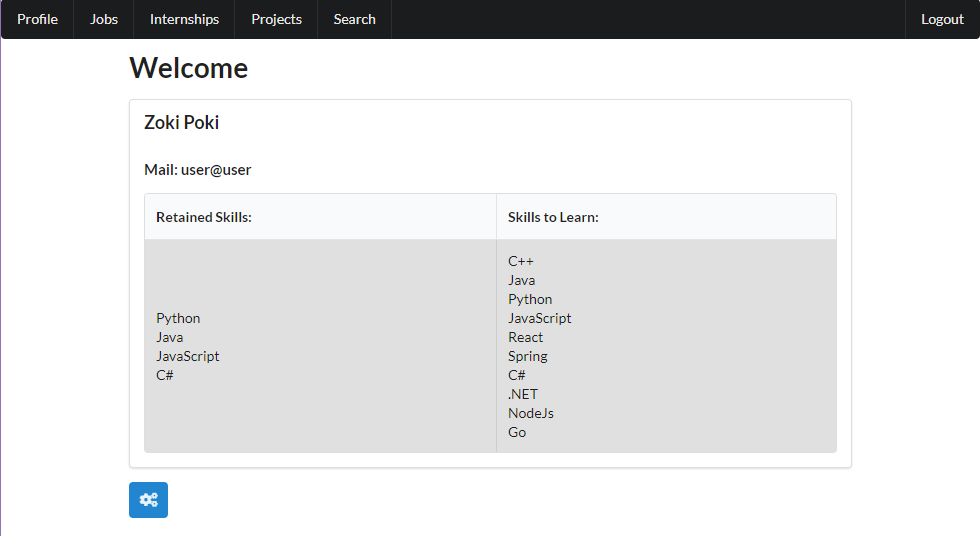Select Go at bottom of Skills to Learn

click(516, 432)
